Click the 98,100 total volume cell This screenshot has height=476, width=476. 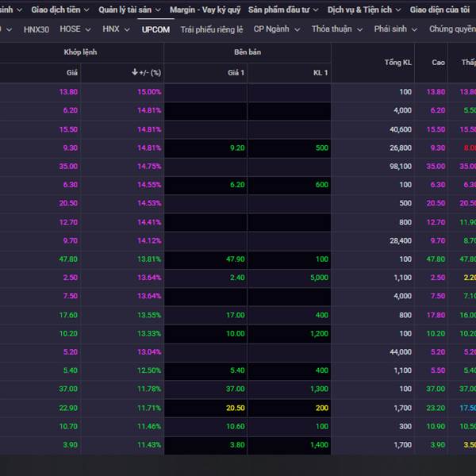pyautogui.click(x=400, y=167)
